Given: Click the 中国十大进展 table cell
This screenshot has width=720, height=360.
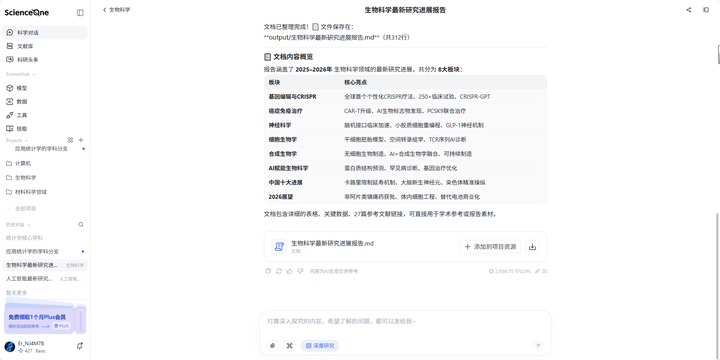Looking at the screenshot, I should tap(286, 183).
